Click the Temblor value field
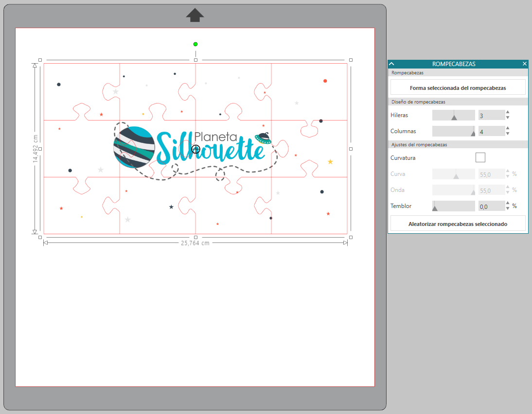 [x=491, y=206]
